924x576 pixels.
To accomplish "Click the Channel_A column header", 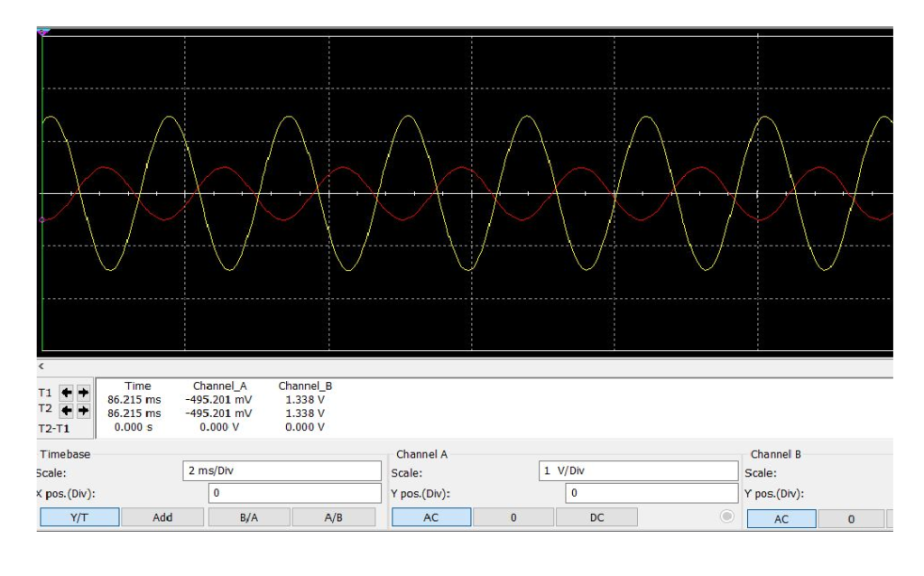I will [x=220, y=386].
